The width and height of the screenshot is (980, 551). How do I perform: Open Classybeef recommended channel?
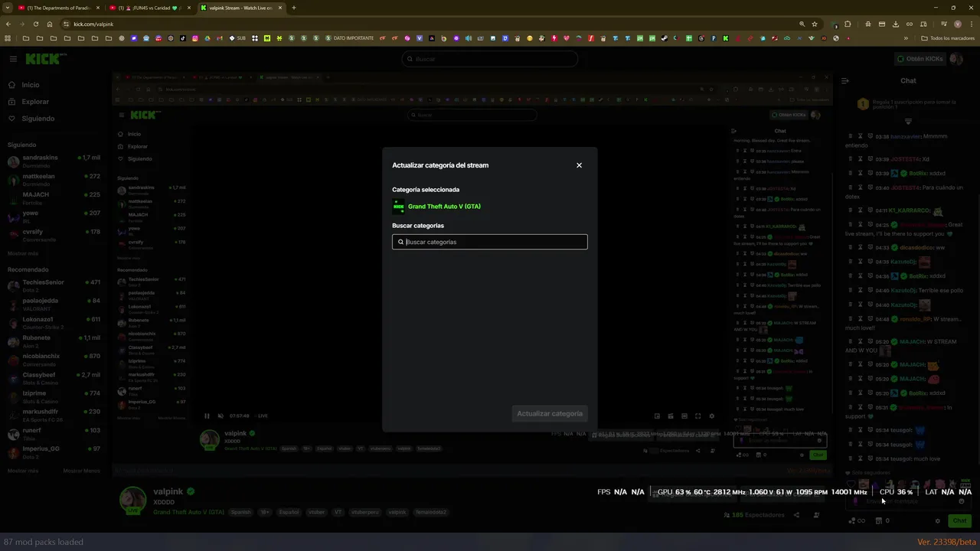pyautogui.click(x=54, y=378)
